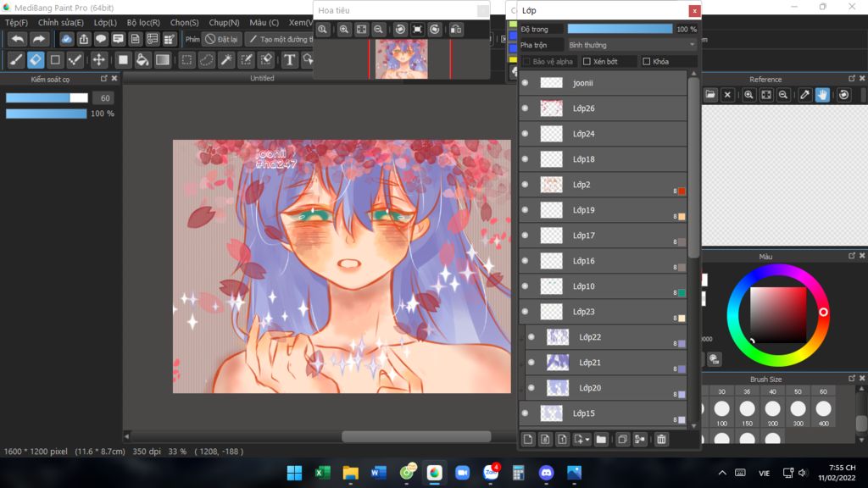Screen dimensions: 868x488
Task: Click the Độ trong opacity slider
Action: tap(620, 29)
